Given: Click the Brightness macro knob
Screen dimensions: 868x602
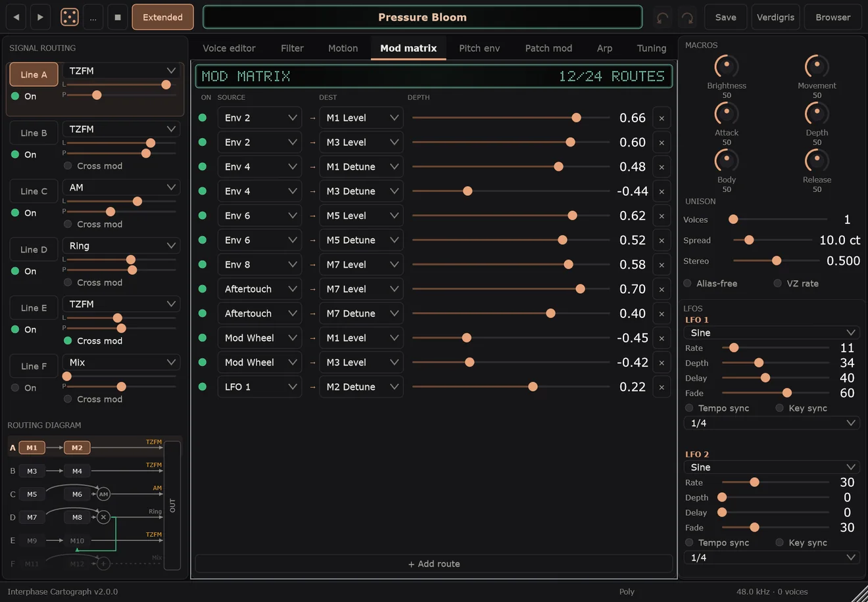Looking at the screenshot, I should point(727,66).
